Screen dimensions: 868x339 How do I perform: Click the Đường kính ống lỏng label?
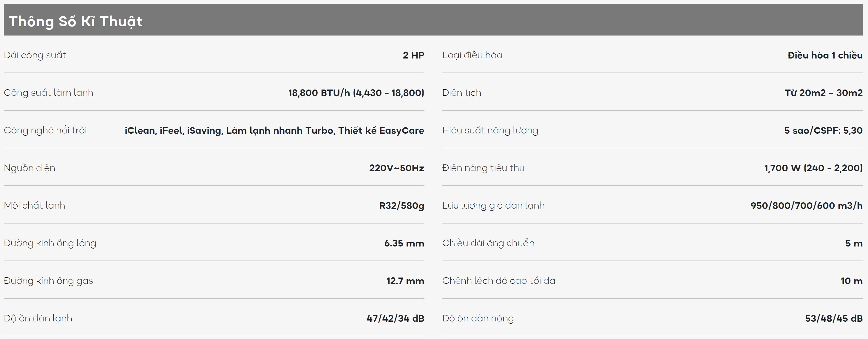pos(50,243)
